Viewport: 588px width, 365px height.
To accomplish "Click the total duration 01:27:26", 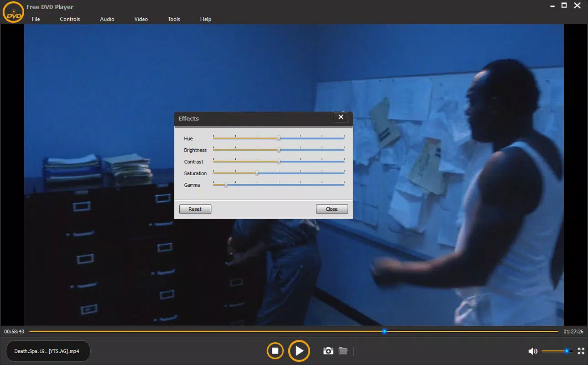I will click(573, 332).
